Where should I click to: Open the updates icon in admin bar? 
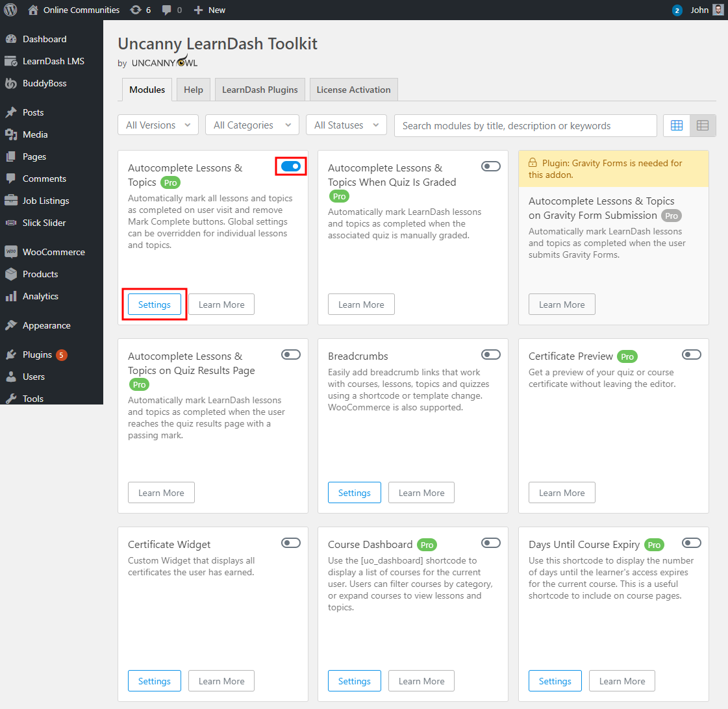click(136, 10)
